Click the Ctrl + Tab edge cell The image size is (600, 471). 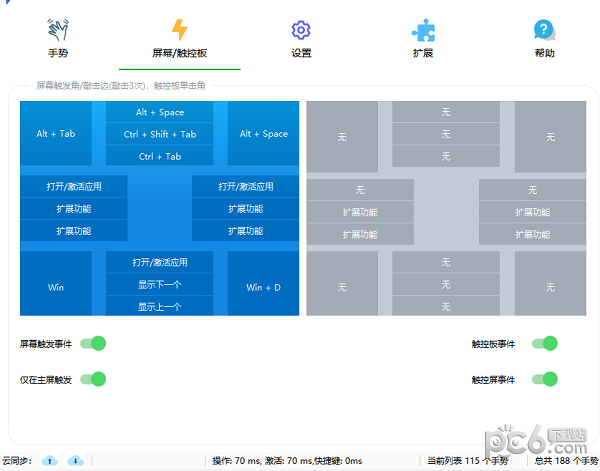(x=160, y=156)
